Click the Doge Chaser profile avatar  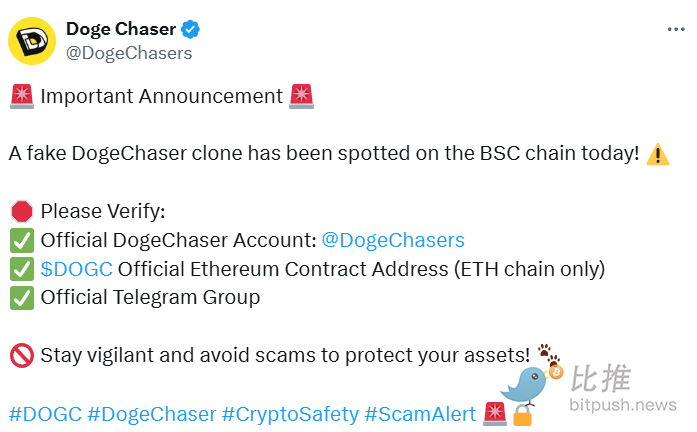pos(32,41)
